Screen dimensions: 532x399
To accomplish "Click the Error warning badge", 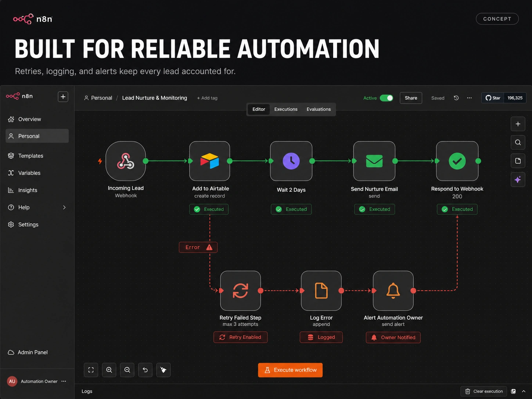I will pyautogui.click(x=198, y=247).
